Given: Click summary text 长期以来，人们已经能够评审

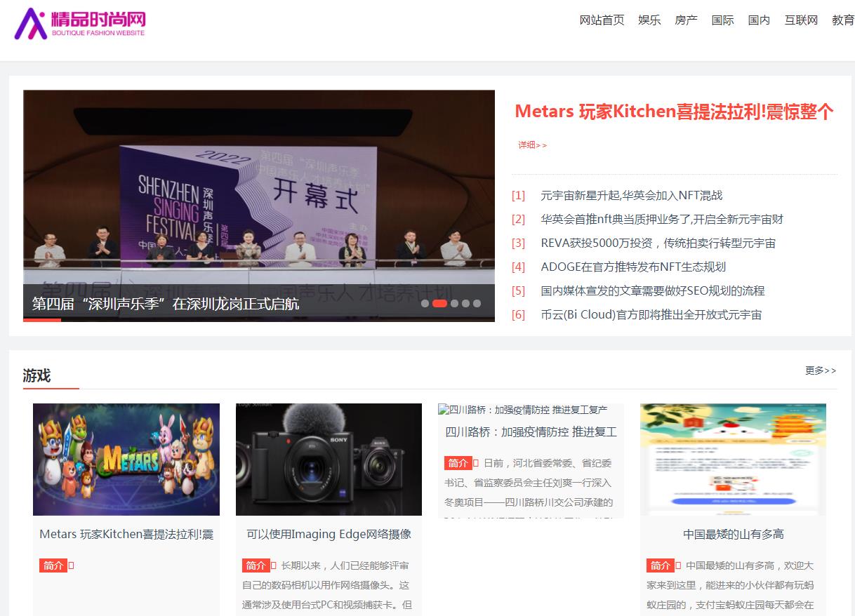Looking at the screenshot, I should pyautogui.click(x=345, y=565).
